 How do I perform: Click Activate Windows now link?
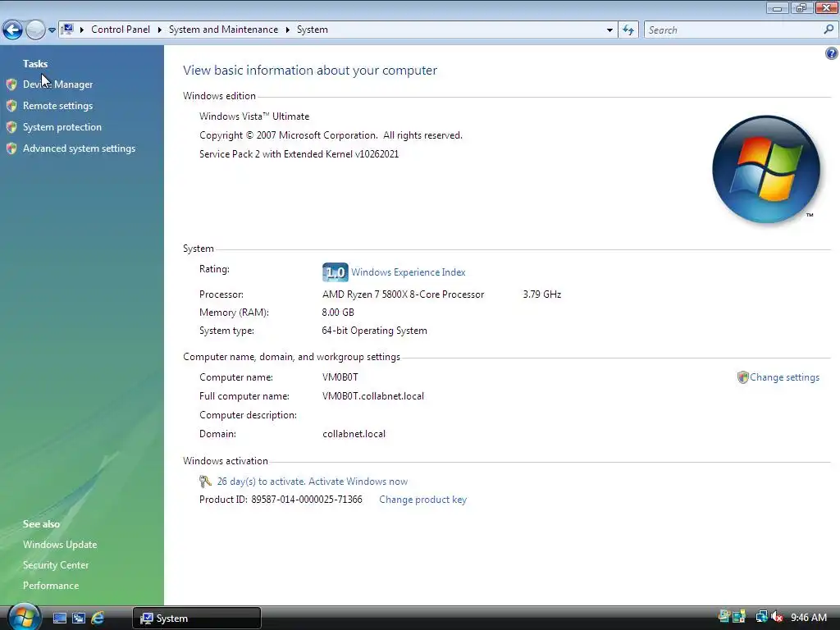click(358, 481)
